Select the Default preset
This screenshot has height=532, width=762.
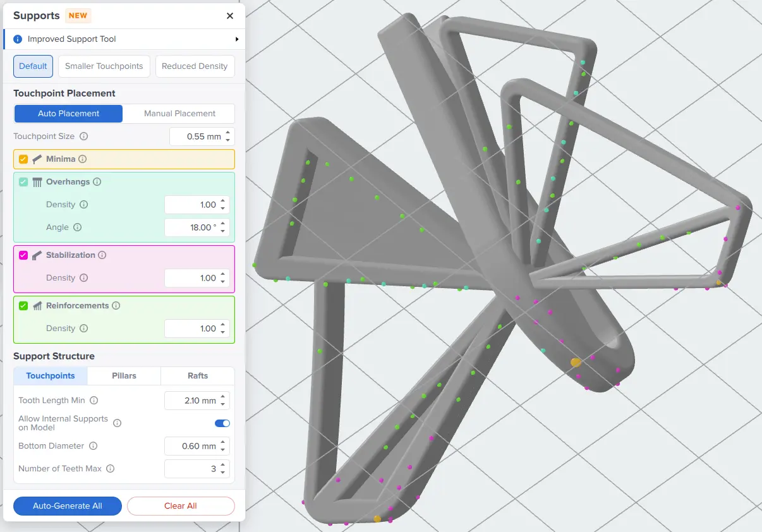33,66
